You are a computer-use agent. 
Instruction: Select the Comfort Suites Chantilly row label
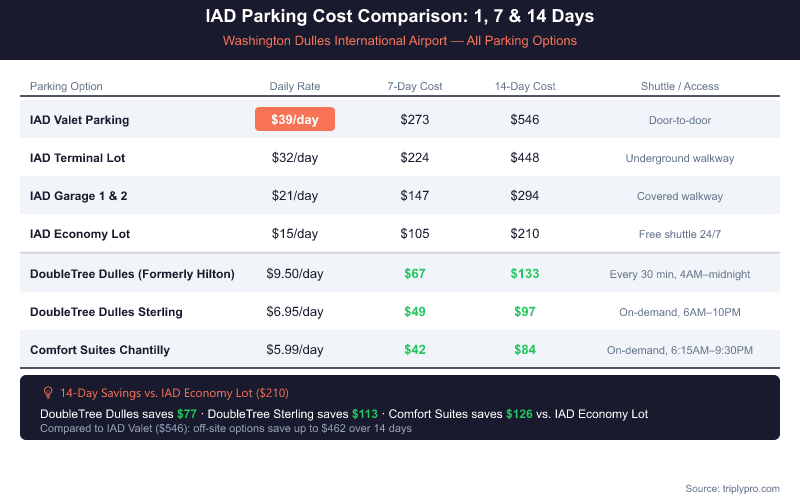(x=100, y=350)
